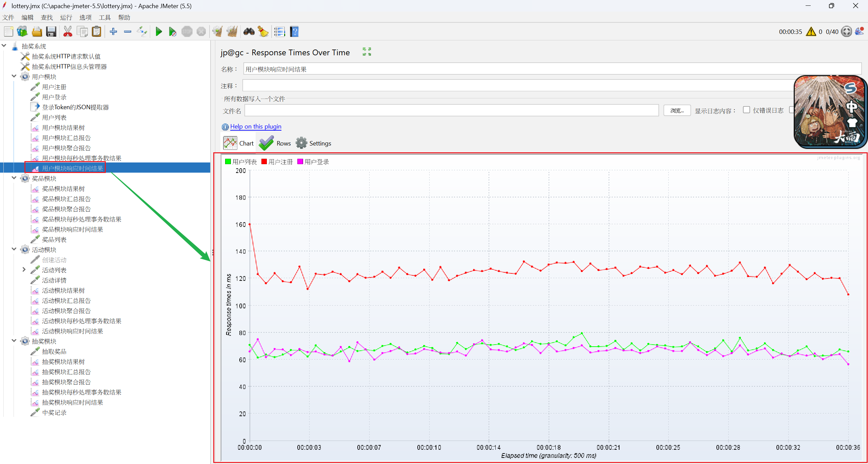The image size is (868, 464).
Task: Click the green Start test button
Action: (x=158, y=32)
